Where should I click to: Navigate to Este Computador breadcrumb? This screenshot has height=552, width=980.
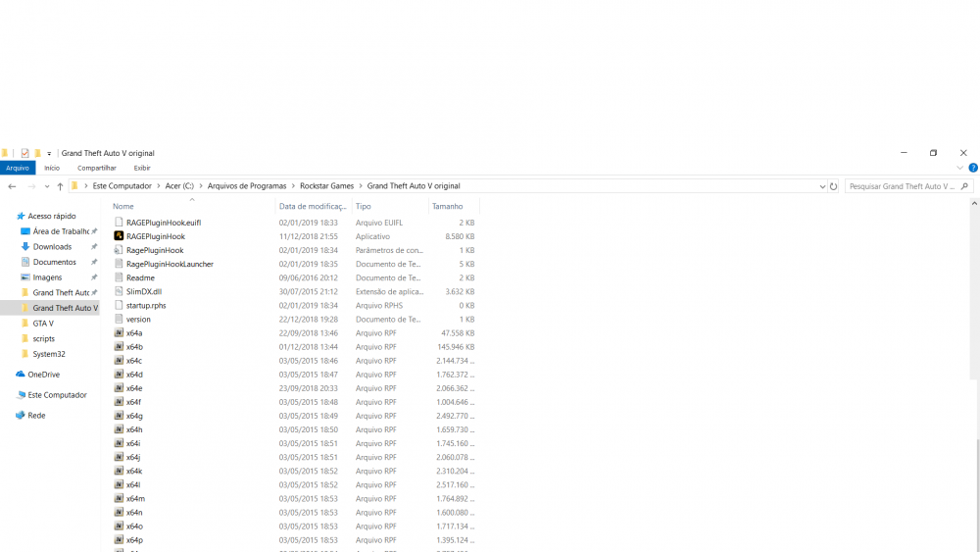pyautogui.click(x=122, y=186)
